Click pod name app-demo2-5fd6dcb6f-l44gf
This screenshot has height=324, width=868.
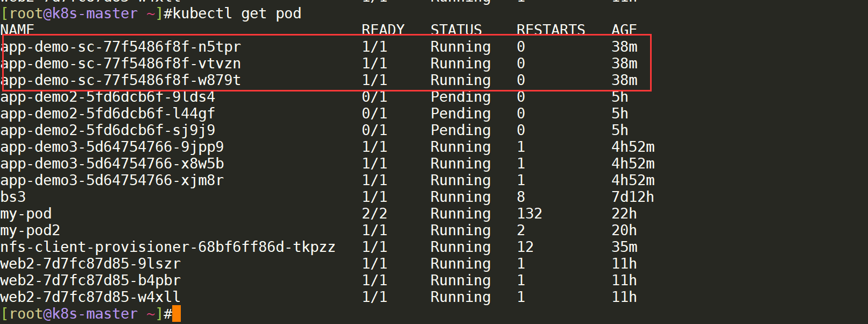tap(108, 114)
